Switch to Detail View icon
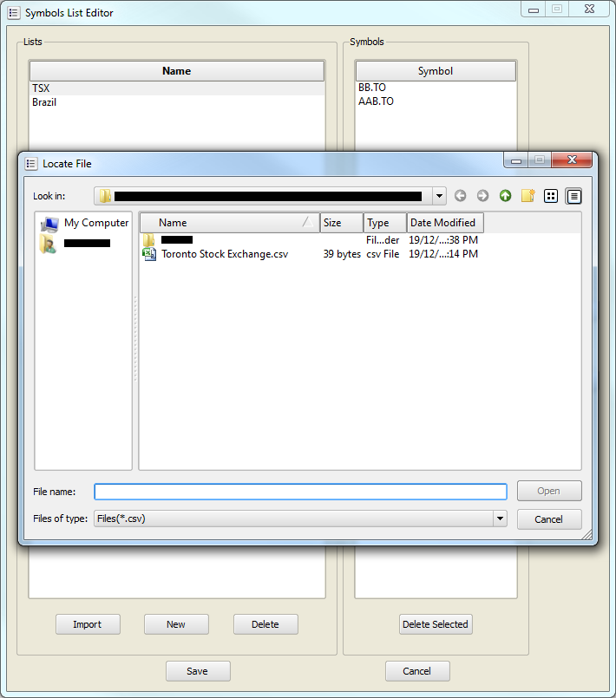This screenshot has height=698, width=616. (573, 196)
